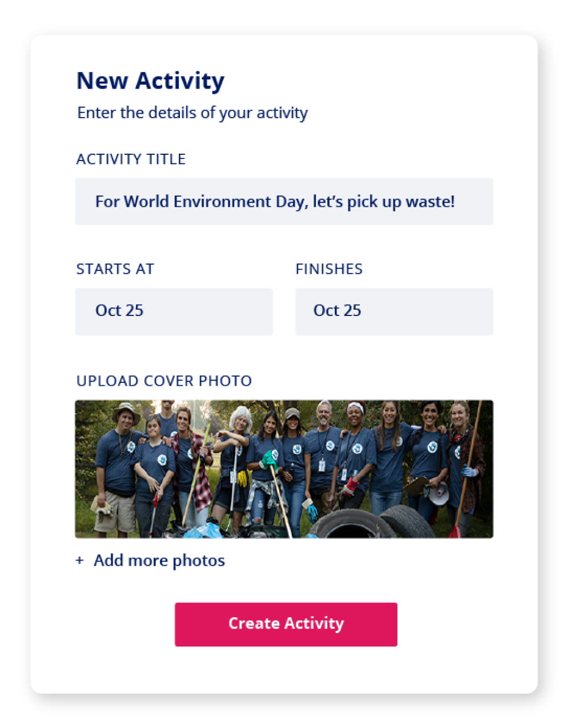Click the plus icon beside Add more photos
This screenshot has width=570, height=728.
[79, 561]
